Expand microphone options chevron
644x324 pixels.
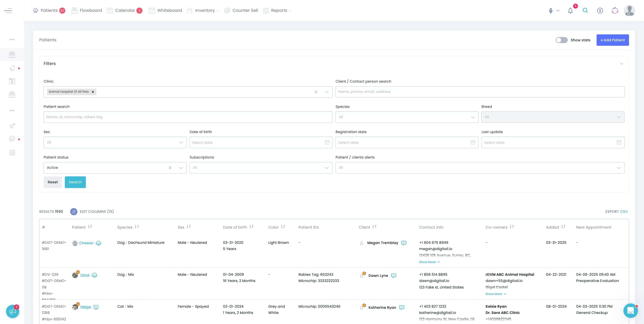coord(558,10)
